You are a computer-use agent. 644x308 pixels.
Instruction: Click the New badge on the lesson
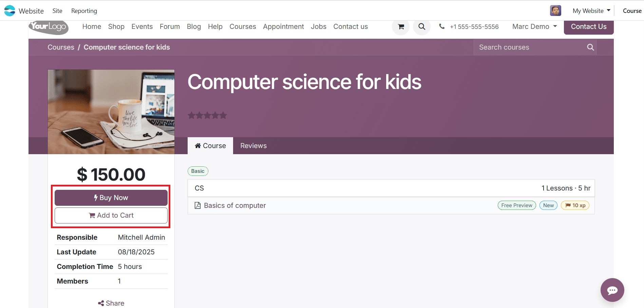pos(548,205)
